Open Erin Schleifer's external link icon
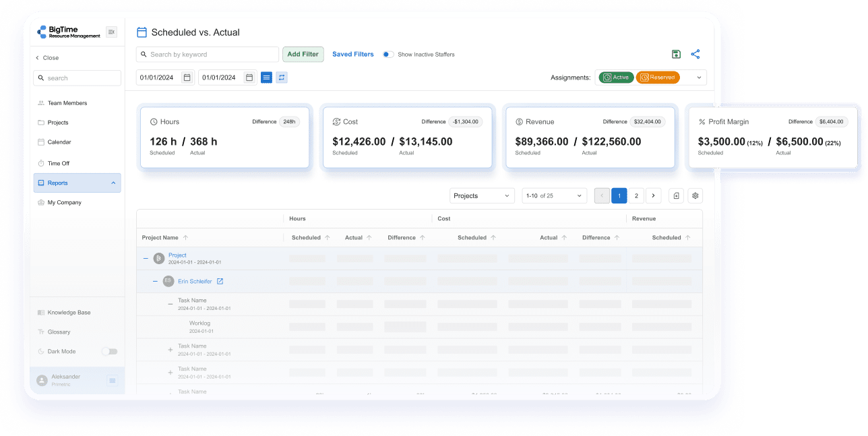 (x=220, y=282)
